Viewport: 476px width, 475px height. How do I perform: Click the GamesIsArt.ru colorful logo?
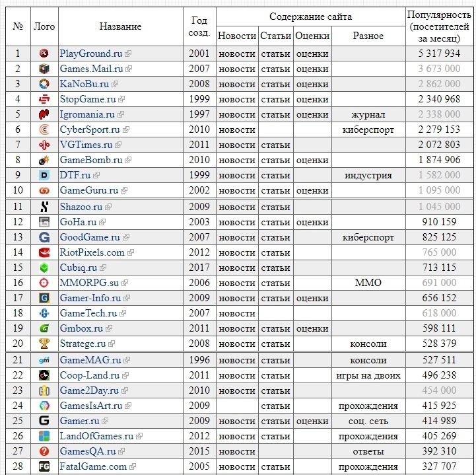(x=44, y=406)
